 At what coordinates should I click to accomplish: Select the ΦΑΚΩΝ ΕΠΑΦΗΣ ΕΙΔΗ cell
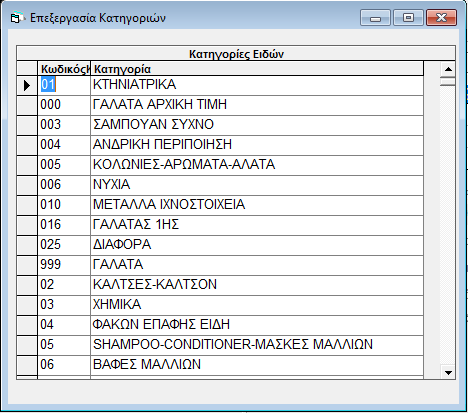point(257,325)
